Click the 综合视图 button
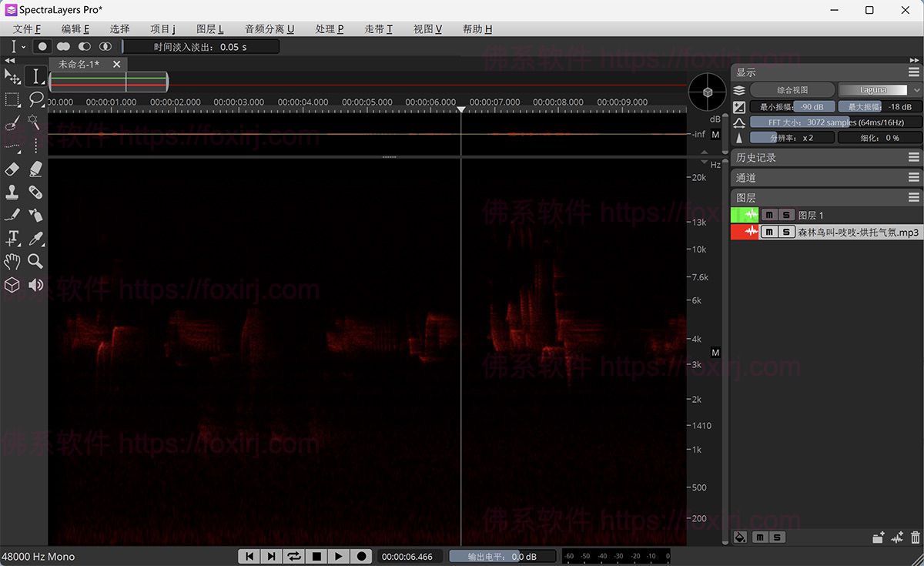This screenshot has width=924, height=566. point(792,90)
